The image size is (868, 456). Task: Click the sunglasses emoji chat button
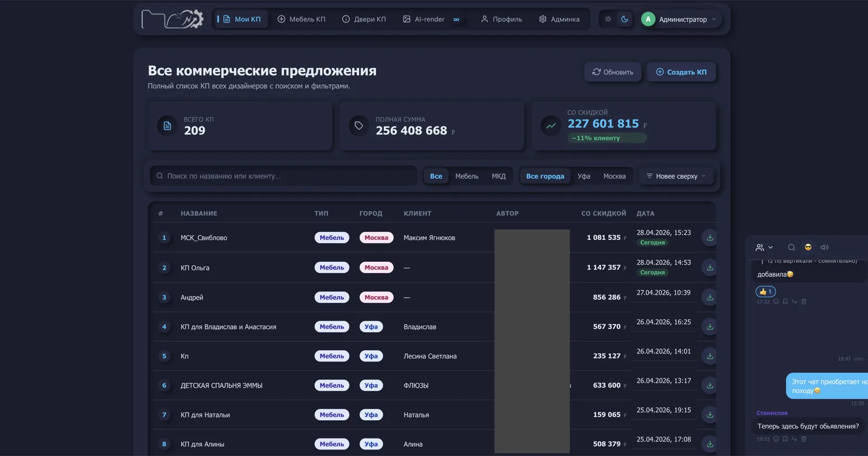pos(808,247)
